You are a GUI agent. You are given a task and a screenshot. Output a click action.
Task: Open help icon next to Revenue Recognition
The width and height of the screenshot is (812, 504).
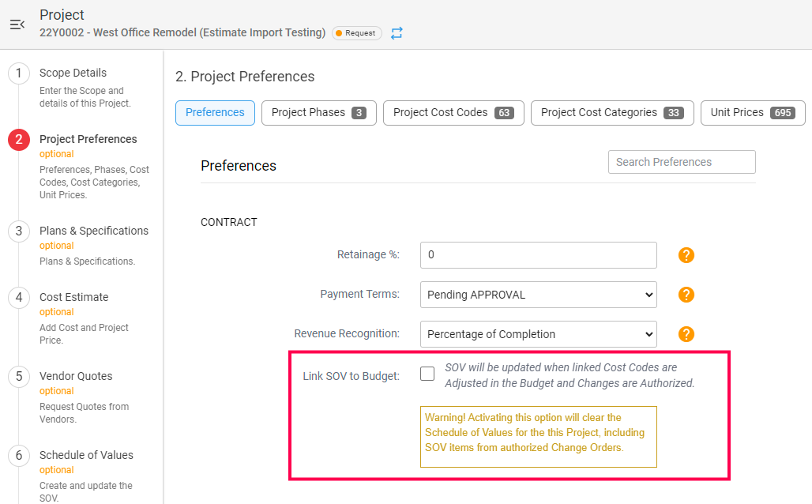click(x=686, y=334)
